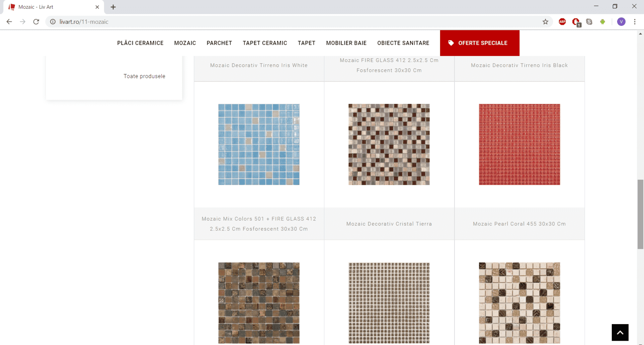Click the green Android extension icon
This screenshot has width=644, height=345.
click(603, 22)
